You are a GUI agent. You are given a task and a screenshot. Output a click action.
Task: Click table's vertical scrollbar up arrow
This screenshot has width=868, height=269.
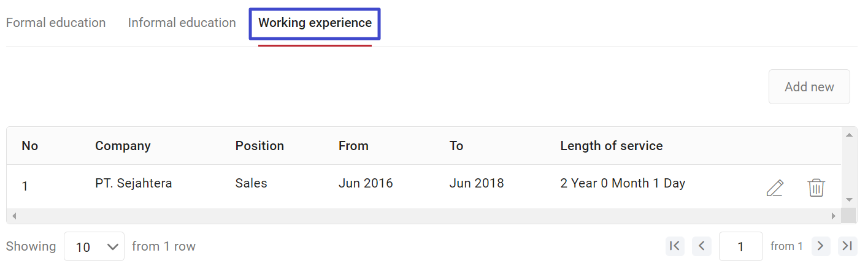(x=849, y=134)
